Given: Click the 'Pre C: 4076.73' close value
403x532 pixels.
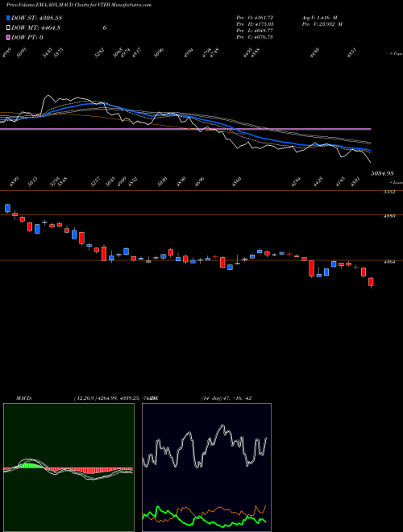Looking at the screenshot, I should (x=255, y=37).
